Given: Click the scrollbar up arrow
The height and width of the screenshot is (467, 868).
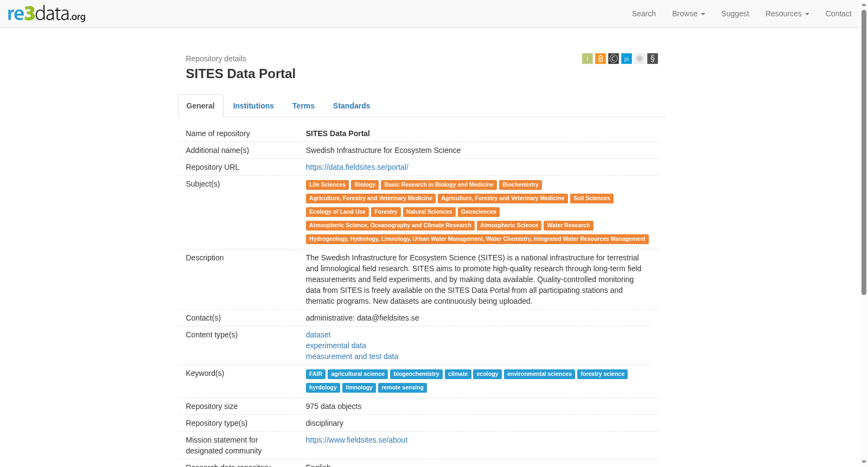Looking at the screenshot, I should coord(864,4).
